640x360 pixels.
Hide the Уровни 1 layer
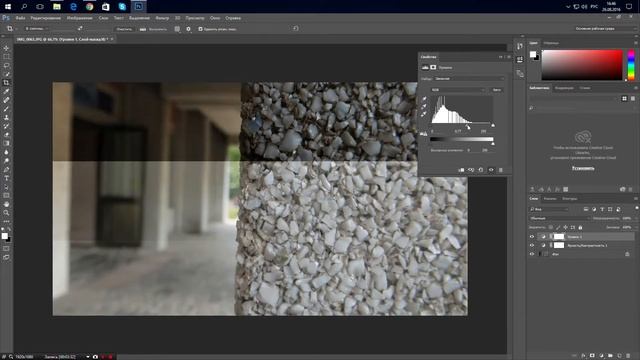[x=532, y=237]
